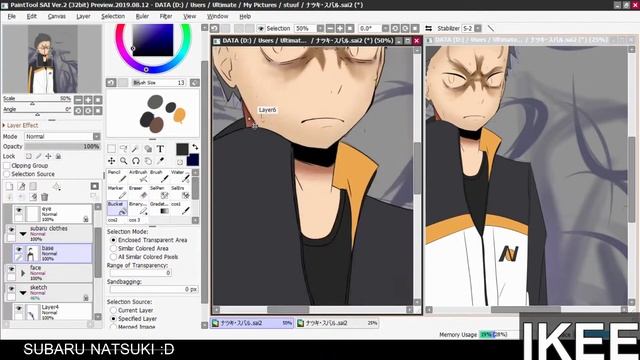640x360 pixels.
Task: Zoom in with the plus button next to 50%
Action: coord(340,28)
